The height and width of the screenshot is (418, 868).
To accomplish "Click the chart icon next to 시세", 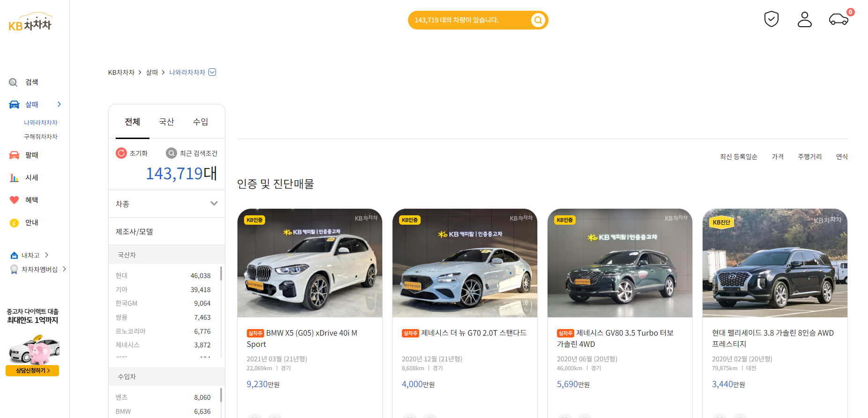I will coord(14,177).
